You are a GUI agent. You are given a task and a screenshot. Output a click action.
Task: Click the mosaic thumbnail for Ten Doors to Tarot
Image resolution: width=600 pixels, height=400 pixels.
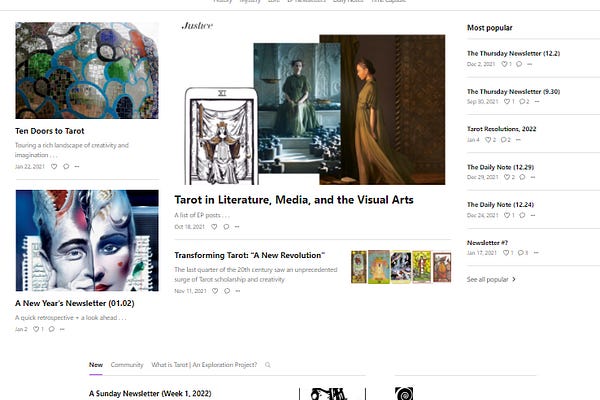point(87,70)
